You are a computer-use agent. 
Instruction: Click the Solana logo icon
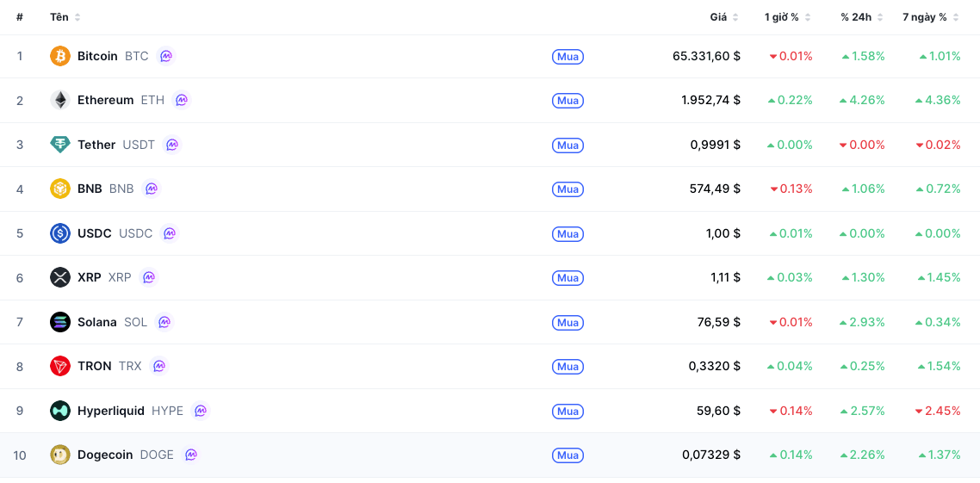[x=60, y=322]
